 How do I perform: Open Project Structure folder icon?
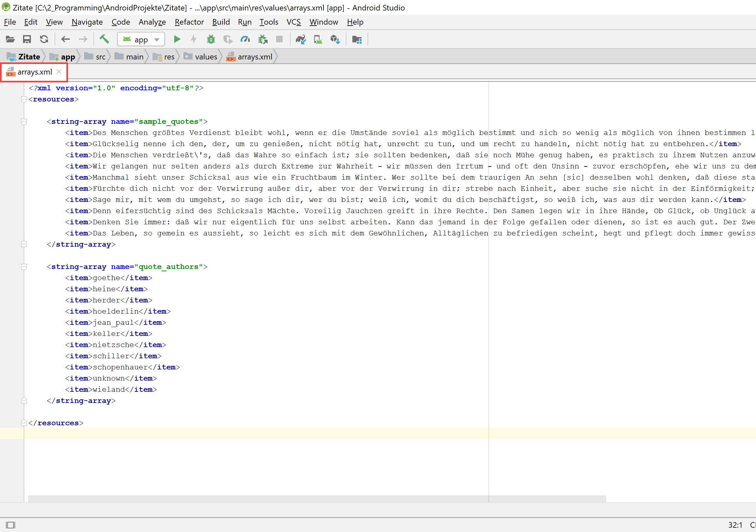(x=357, y=39)
